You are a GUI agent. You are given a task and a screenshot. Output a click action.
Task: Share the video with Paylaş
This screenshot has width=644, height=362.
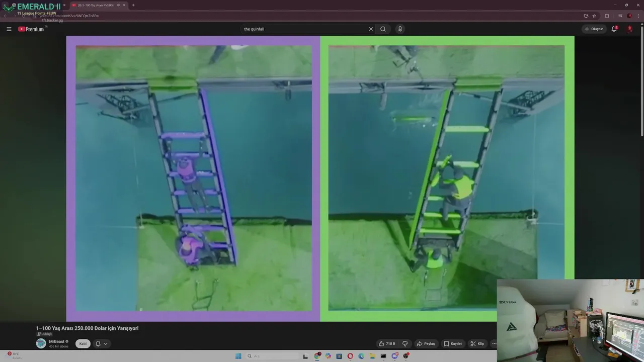426,344
